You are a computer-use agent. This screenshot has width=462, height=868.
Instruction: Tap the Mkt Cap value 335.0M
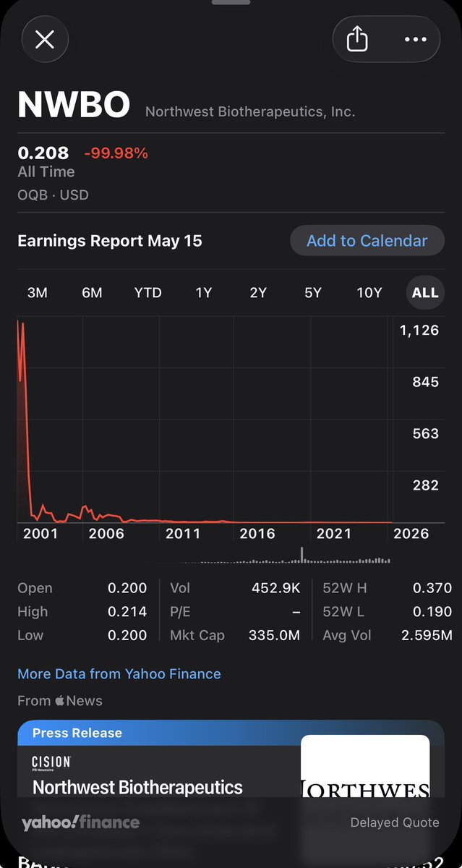(275, 635)
